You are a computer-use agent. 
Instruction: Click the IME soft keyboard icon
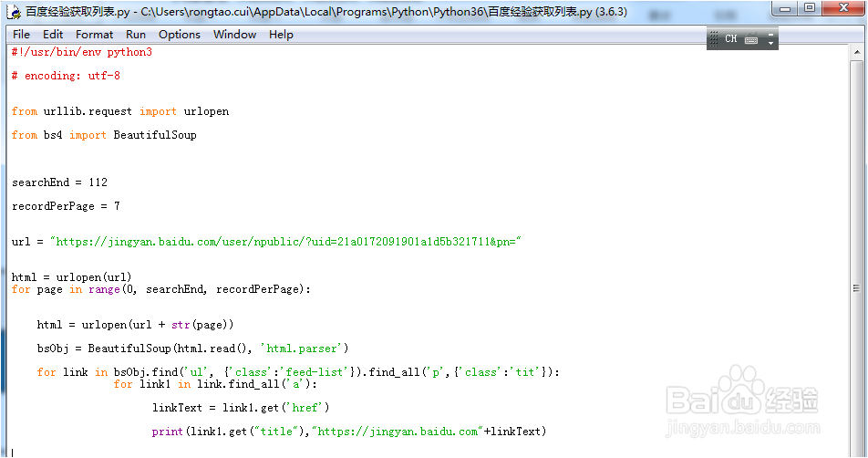tap(751, 39)
